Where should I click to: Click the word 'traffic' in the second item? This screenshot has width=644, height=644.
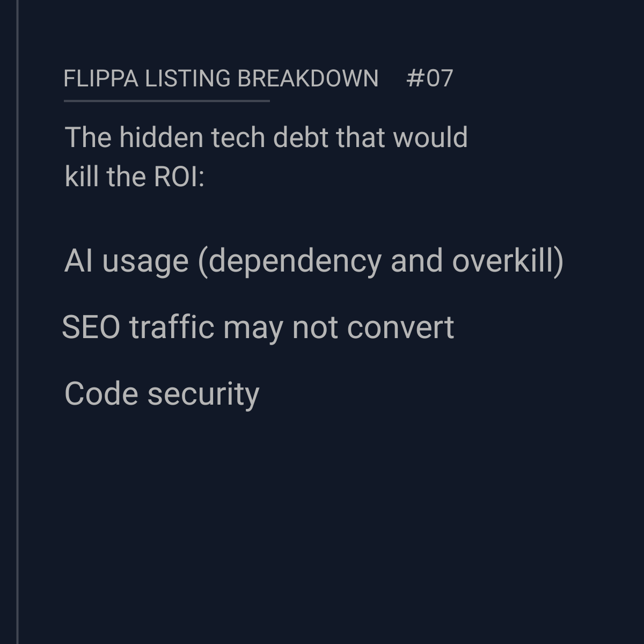point(172,327)
